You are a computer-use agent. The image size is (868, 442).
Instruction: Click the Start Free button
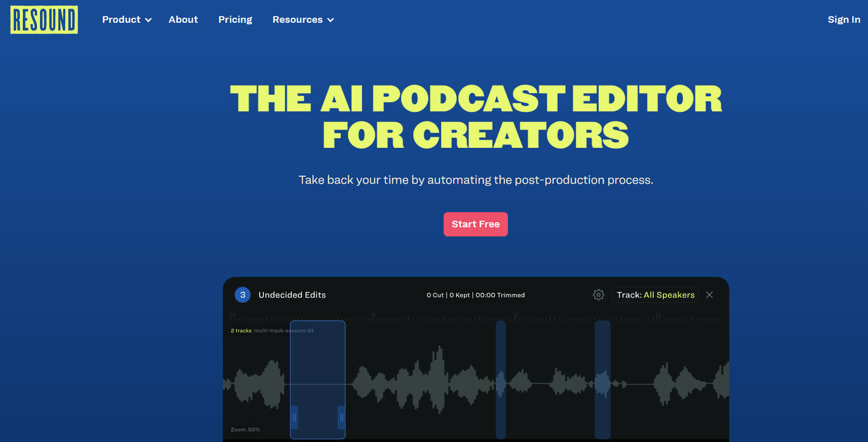click(x=476, y=224)
